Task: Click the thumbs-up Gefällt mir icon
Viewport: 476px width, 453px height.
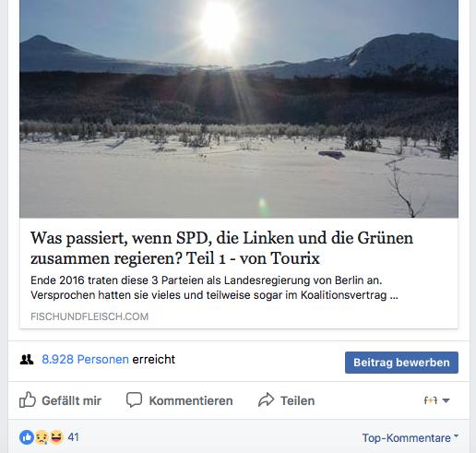Action: click(x=28, y=399)
